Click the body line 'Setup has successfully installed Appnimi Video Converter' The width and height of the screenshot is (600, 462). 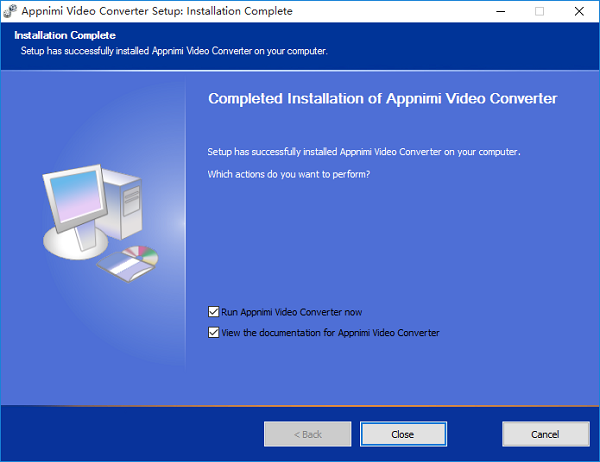click(x=364, y=152)
